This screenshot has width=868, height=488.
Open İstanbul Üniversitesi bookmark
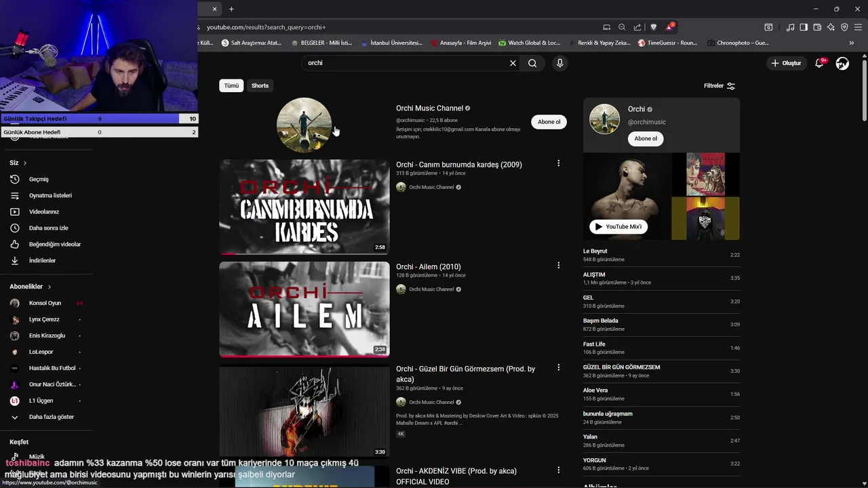[391, 43]
